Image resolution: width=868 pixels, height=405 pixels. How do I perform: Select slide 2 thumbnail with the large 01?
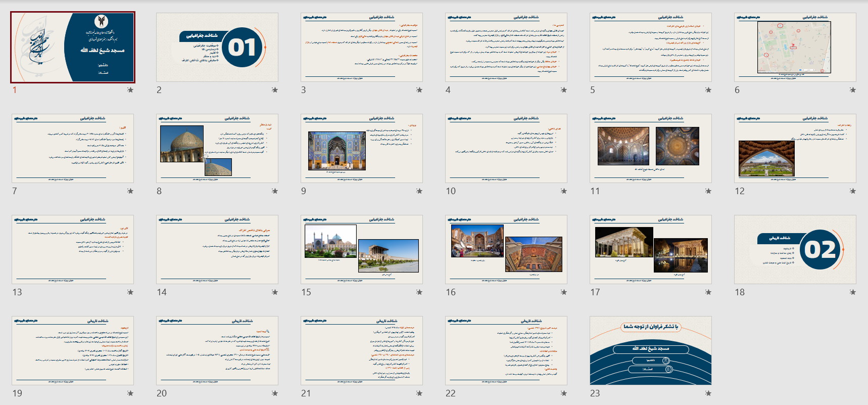click(x=217, y=47)
